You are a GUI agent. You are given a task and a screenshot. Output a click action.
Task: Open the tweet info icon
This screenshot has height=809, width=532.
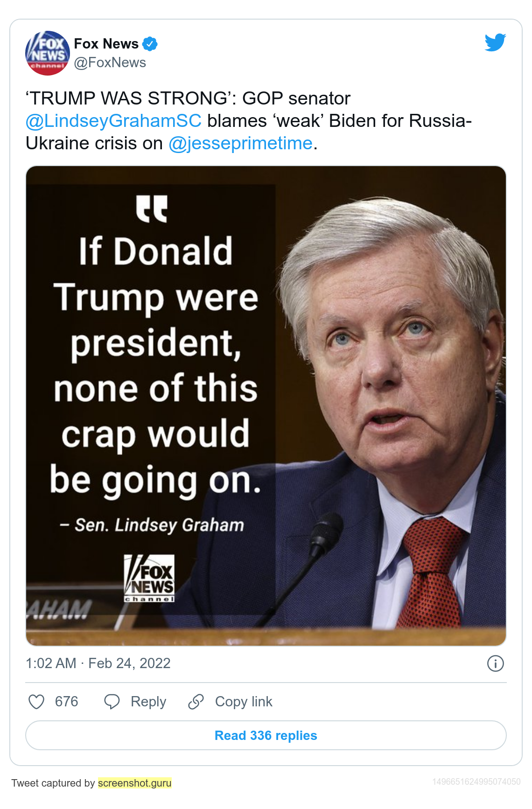495,663
